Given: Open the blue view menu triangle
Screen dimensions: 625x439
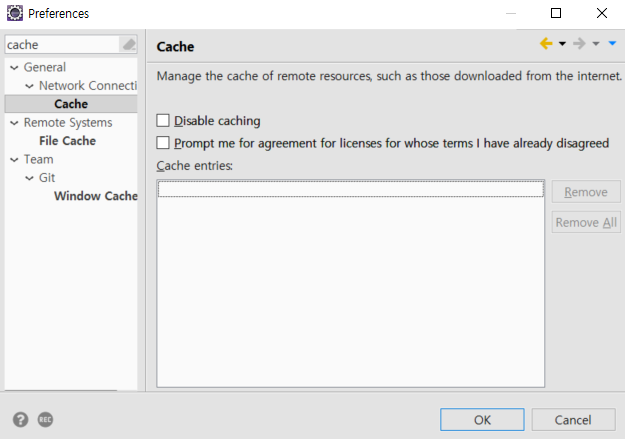Looking at the screenshot, I should point(612,43).
